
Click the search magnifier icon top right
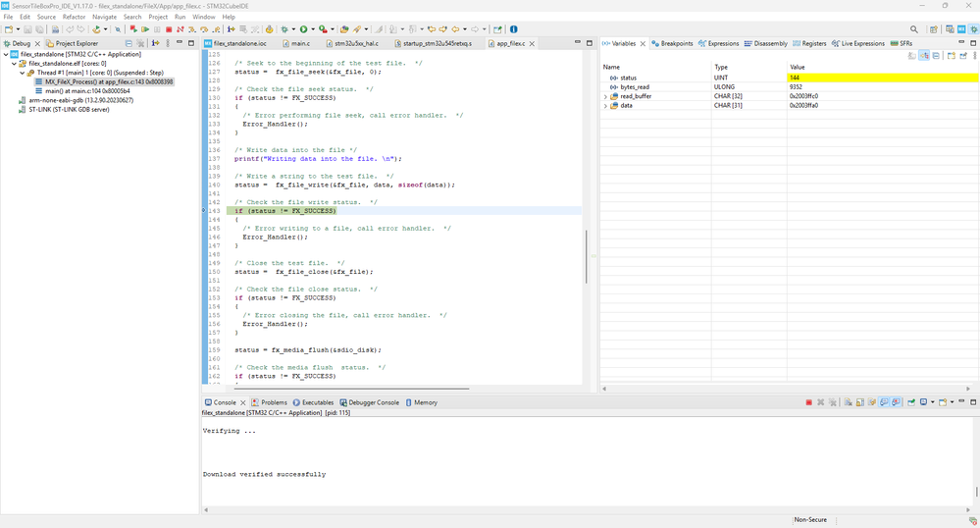coord(913,28)
